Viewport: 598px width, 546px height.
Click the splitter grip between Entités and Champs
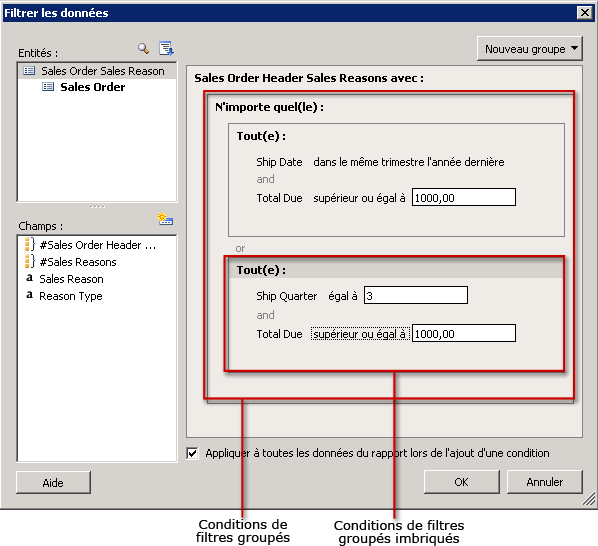(97, 207)
